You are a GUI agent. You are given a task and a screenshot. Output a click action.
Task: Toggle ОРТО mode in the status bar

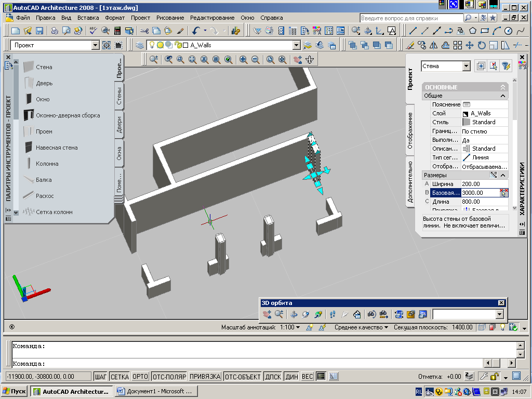pos(140,377)
